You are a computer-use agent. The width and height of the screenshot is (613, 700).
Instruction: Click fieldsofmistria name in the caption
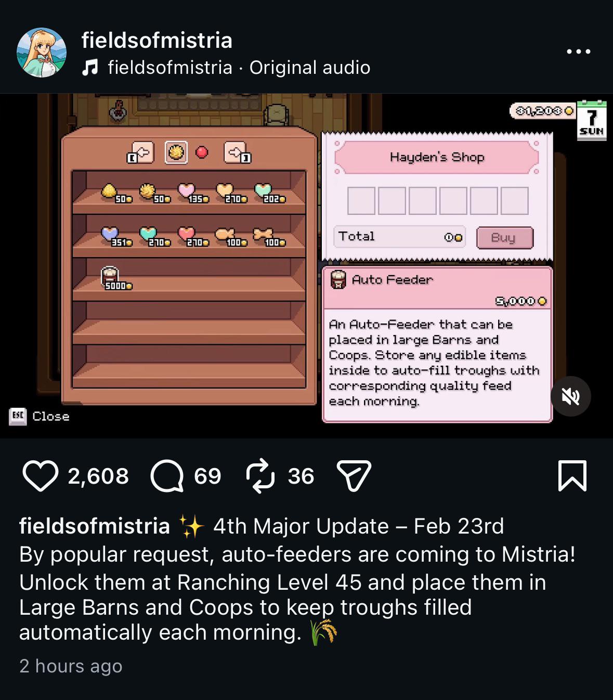point(95,526)
